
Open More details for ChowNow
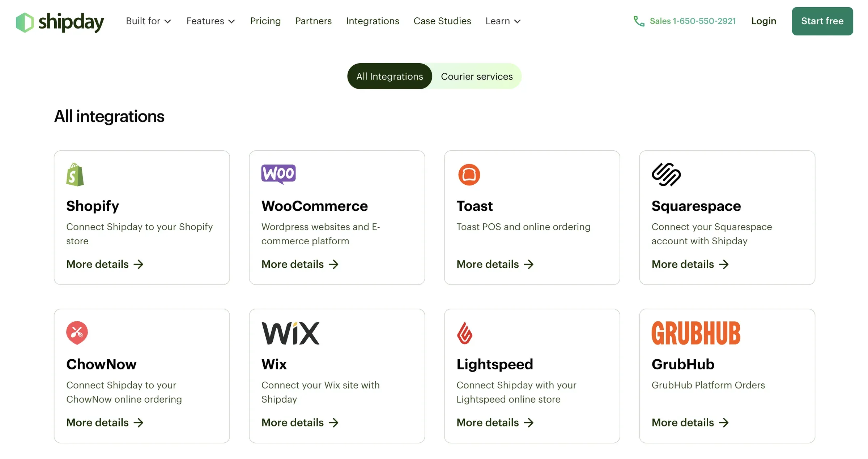coord(105,423)
